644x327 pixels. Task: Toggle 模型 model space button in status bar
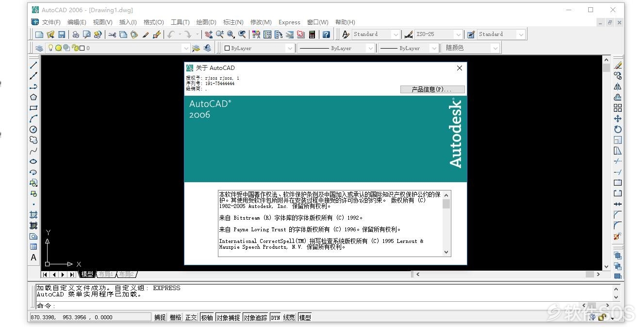[305, 317]
